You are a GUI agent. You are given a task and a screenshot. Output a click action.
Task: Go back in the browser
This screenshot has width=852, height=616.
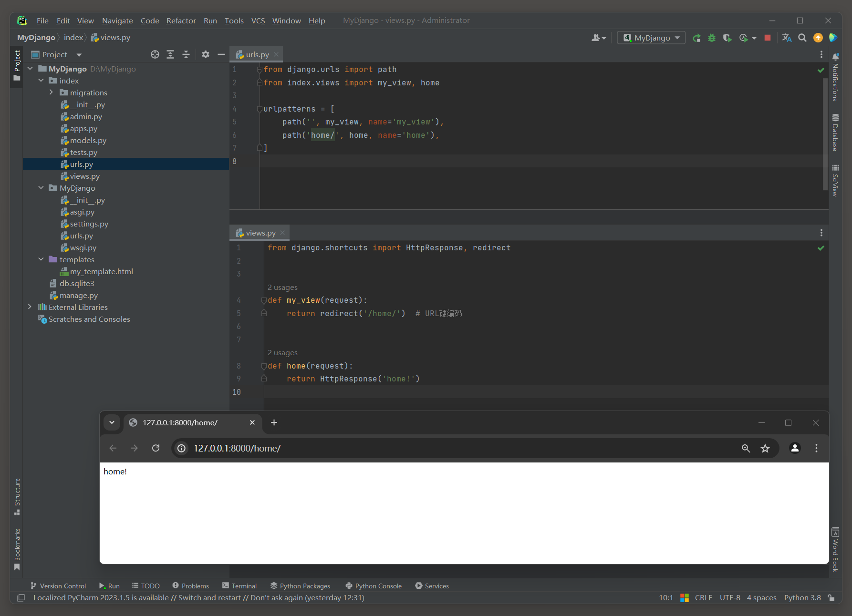click(113, 448)
